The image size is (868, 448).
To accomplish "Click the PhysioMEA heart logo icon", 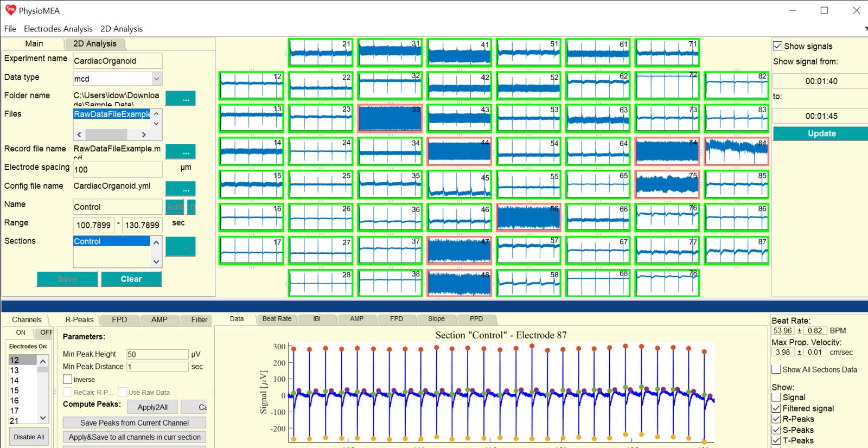I will pyautogui.click(x=10, y=10).
